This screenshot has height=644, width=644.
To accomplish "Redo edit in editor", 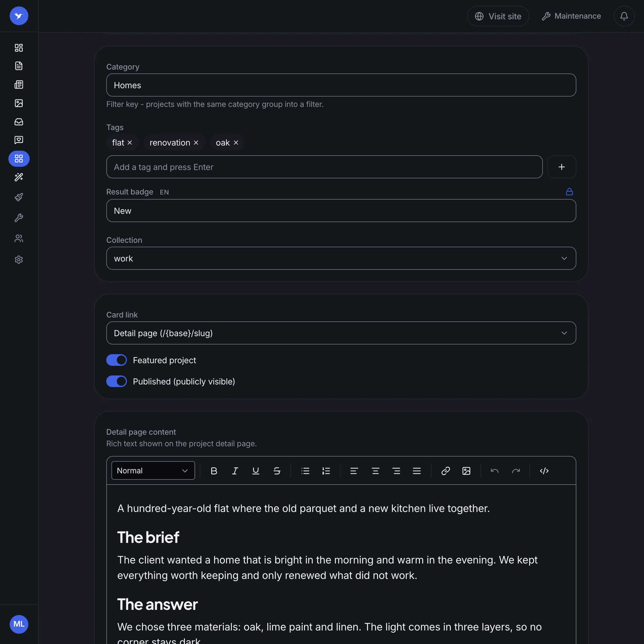I will point(516,471).
